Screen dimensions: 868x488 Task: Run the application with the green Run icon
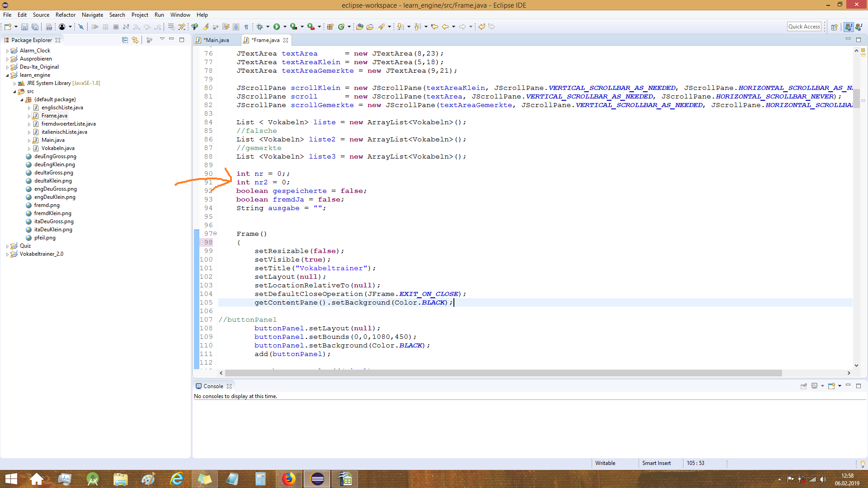point(277,26)
